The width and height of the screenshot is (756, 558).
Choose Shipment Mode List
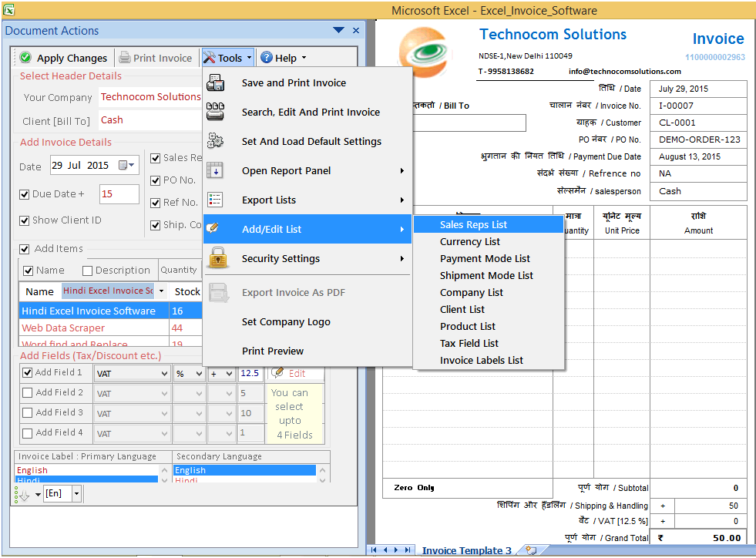click(489, 275)
